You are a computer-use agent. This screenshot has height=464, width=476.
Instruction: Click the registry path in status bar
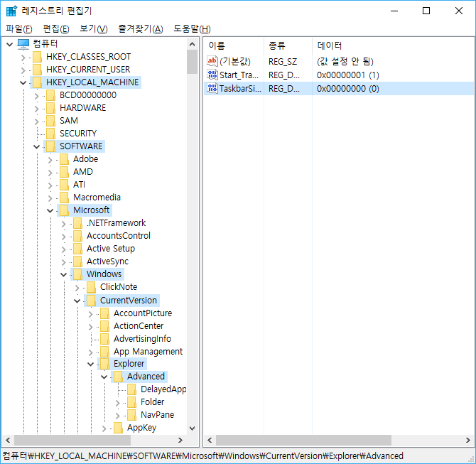point(202,455)
